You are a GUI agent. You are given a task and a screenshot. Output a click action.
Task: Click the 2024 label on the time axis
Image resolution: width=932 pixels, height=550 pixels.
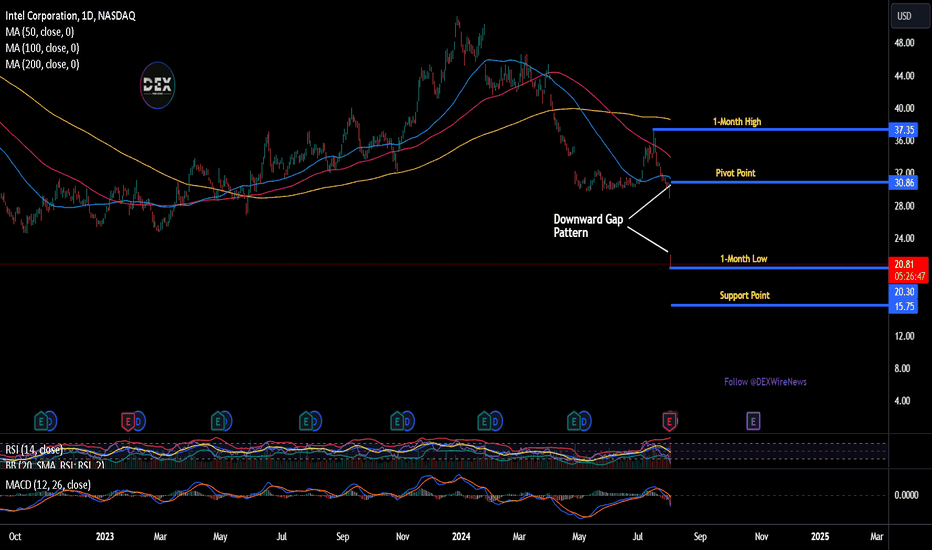coord(461,536)
